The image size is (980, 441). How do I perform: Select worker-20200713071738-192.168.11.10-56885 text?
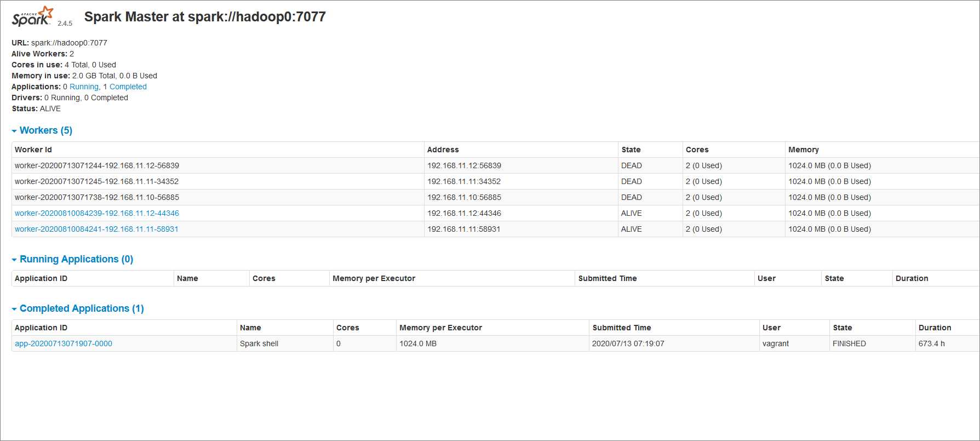tap(97, 197)
